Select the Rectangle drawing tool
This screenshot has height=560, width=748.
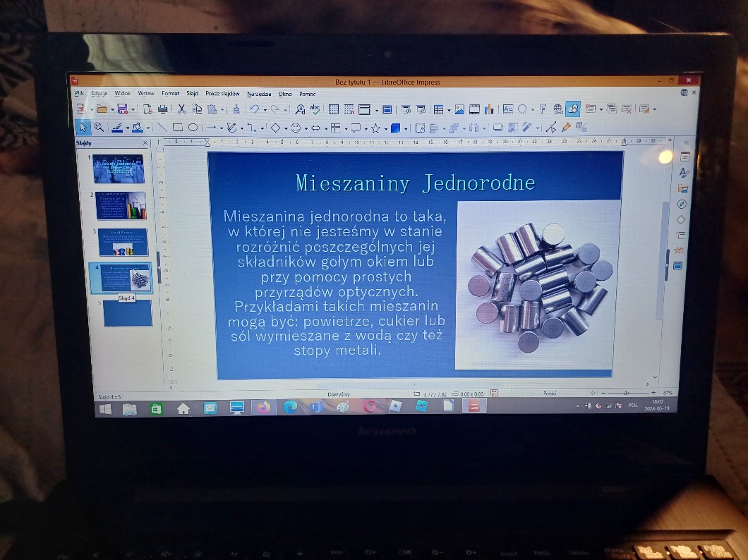[x=177, y=128]
